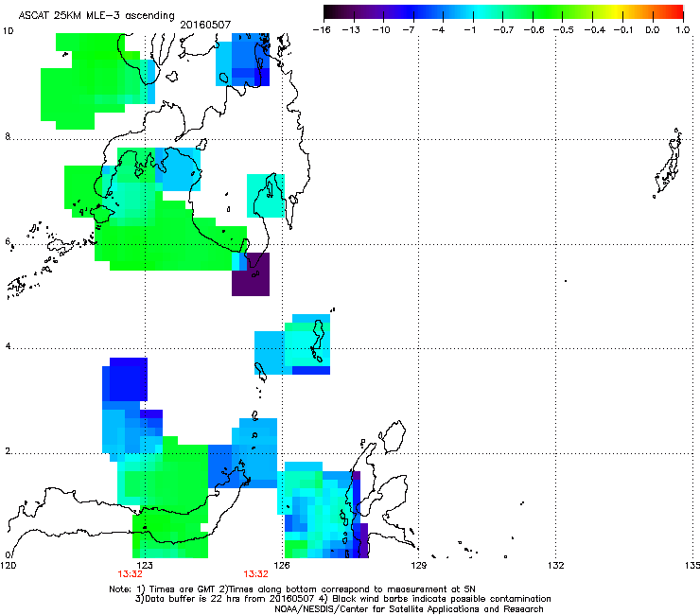The height and width of the screenshot is (615, 700).
Task: Click the -7 label on the color bar
Action: 409,30
